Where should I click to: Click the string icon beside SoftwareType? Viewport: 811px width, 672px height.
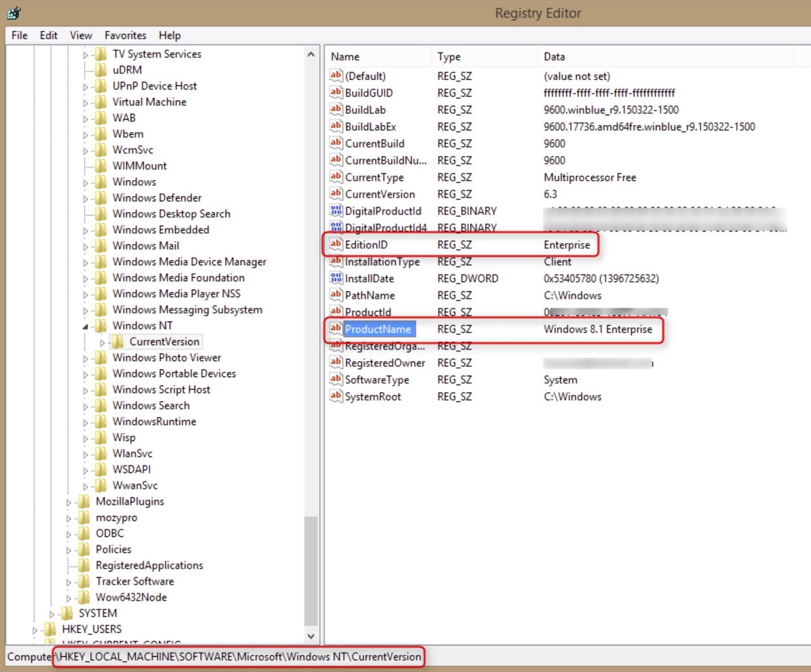[336, 379]
